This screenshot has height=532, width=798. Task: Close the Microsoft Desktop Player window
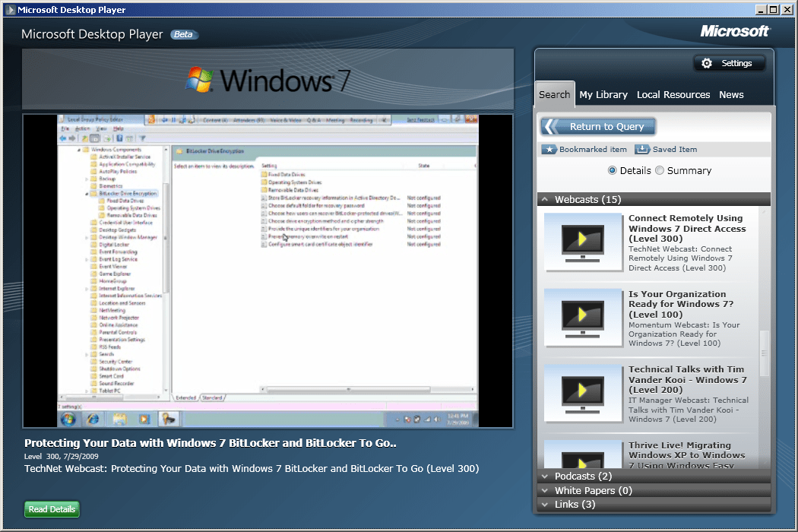click(x=787, y=10)
